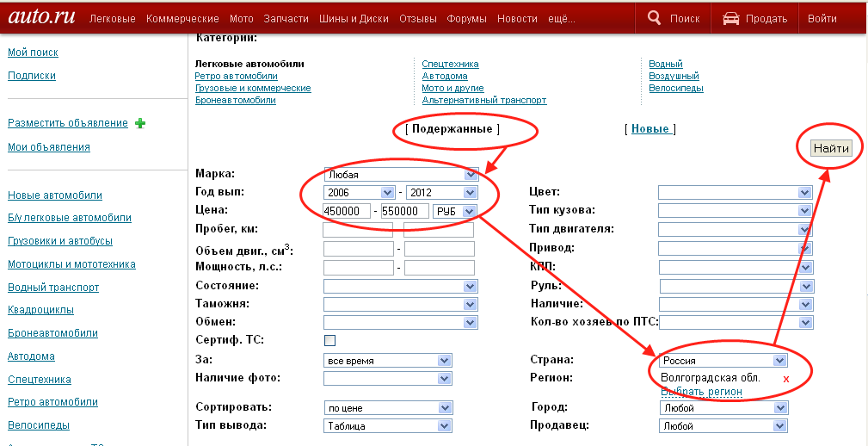Click the magnifier search icon in header

pos(655,18)
